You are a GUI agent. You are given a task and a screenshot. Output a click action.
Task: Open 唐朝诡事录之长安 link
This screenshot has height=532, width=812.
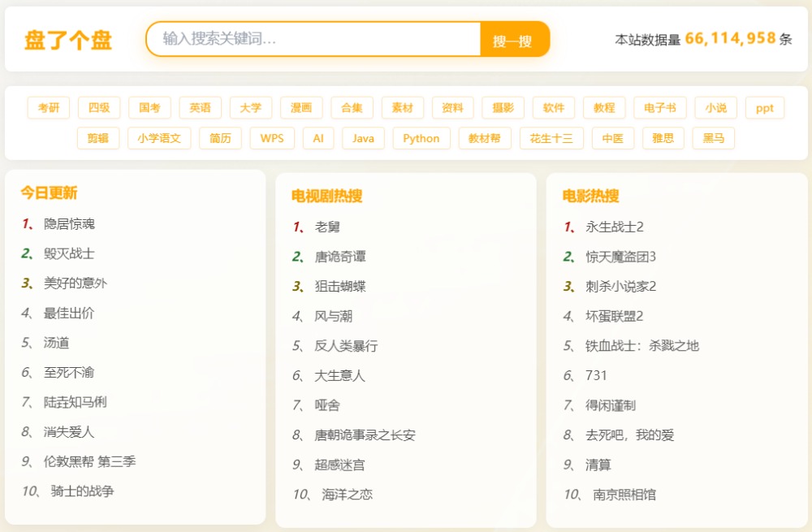[365, 435]
